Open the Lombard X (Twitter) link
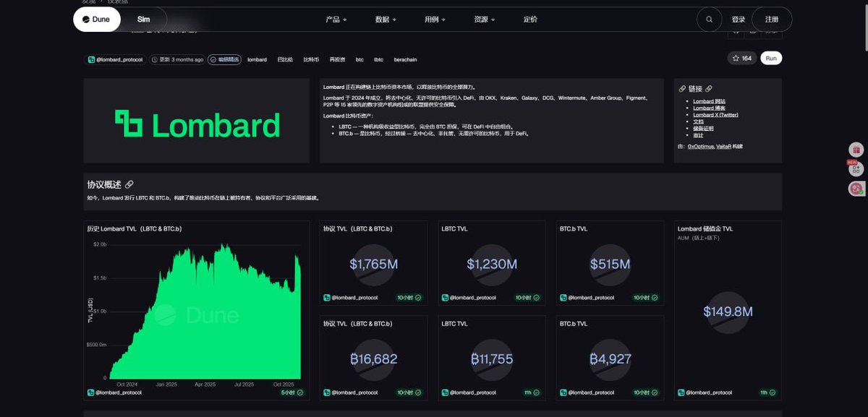Screen dimensions: 868x417 click(x=715, y=115)
